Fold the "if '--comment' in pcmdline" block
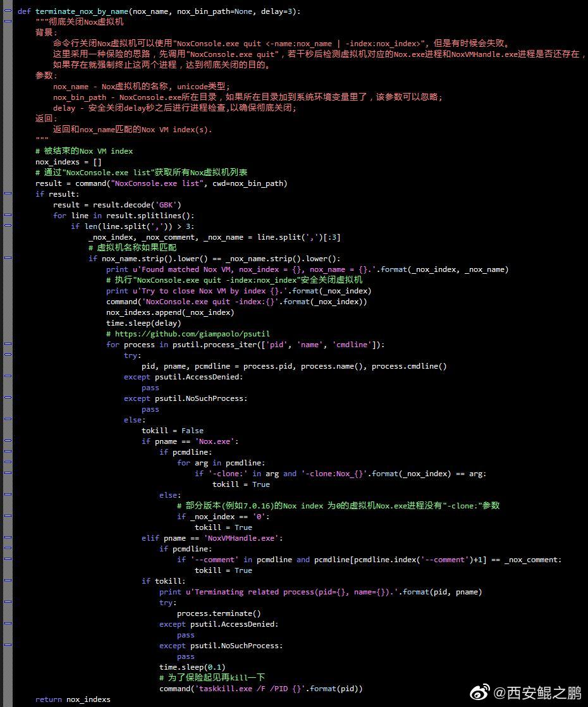Screen dimensions: 588x707 8,560
